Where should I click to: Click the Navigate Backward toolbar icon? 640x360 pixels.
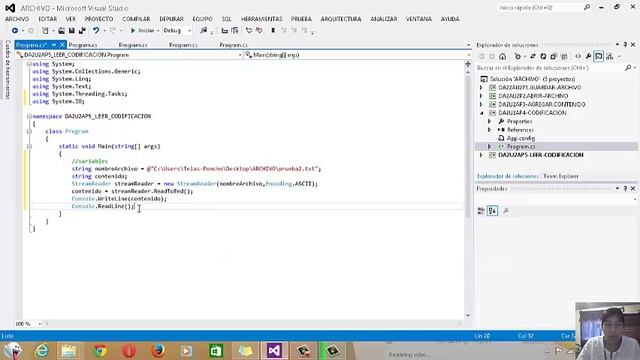pos(15,31)
